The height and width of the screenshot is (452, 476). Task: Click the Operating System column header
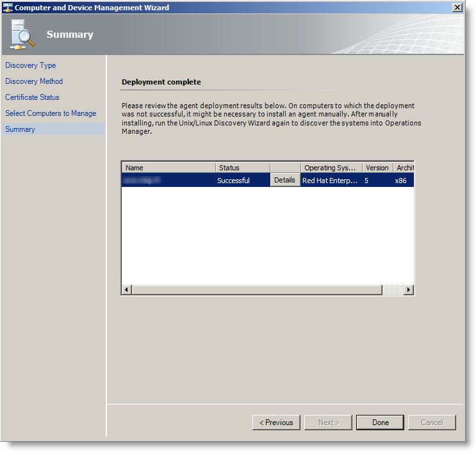tap(331, 168)
